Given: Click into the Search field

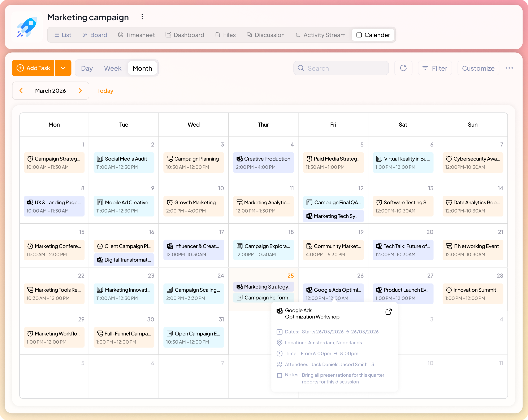Looking at the screenshot, I should (341, 68).
